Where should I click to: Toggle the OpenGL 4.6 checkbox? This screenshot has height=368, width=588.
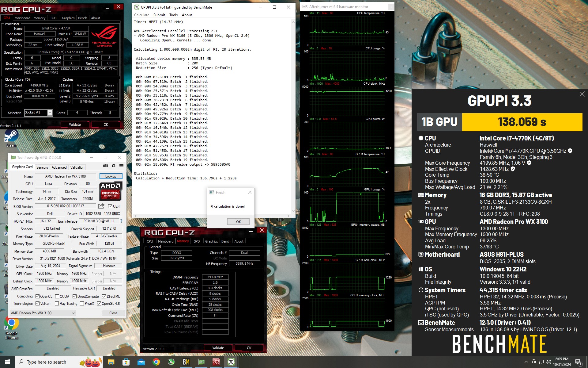click(99, 304)
